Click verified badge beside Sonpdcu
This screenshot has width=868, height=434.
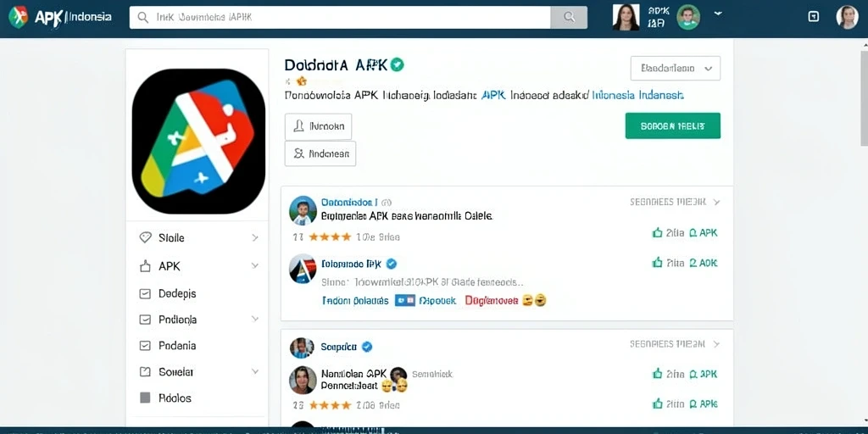[x=366, y=347]
